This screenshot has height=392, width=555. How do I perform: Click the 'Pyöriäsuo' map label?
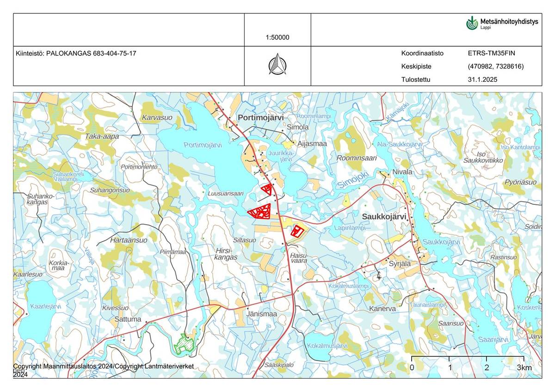[521, 182]
